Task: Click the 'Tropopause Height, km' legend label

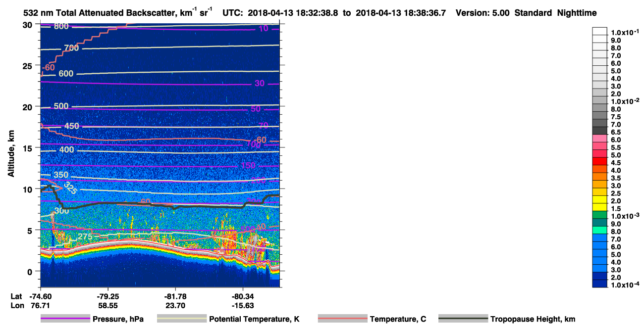Action: 533,319
